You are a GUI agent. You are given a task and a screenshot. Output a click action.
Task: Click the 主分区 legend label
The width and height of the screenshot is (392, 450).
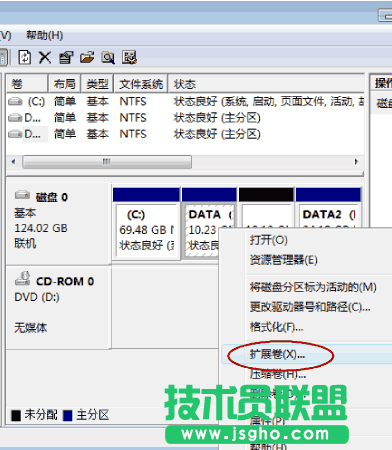[x=93, y=415]
